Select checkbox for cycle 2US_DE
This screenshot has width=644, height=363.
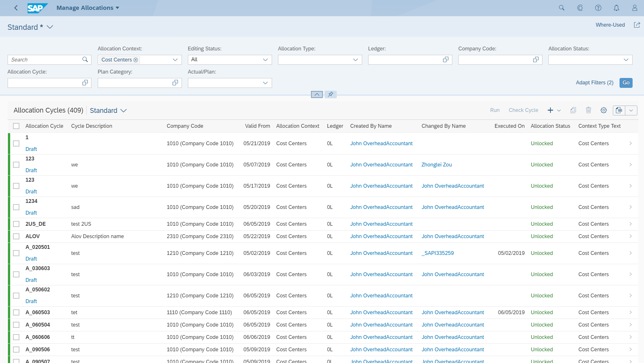point(16,224)
